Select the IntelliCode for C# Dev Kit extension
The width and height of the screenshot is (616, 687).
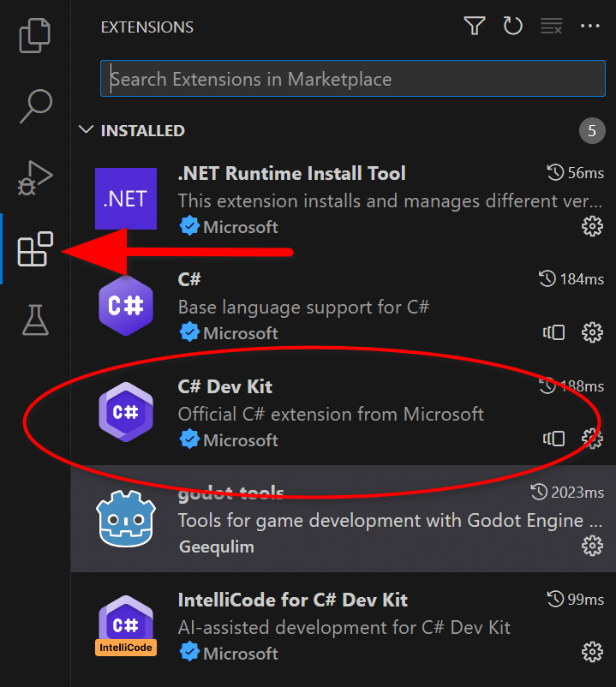click(343, 625)
